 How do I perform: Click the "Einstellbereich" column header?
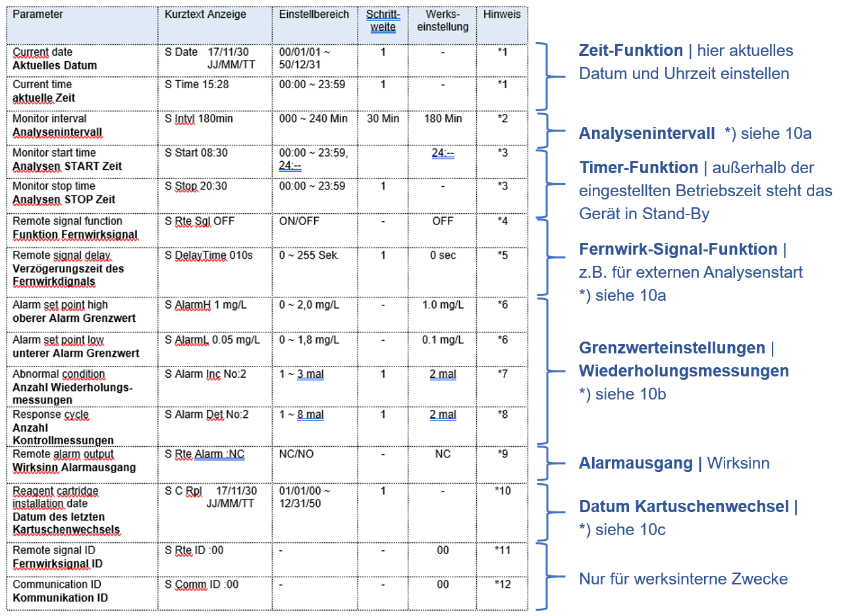tap(314, 14)
